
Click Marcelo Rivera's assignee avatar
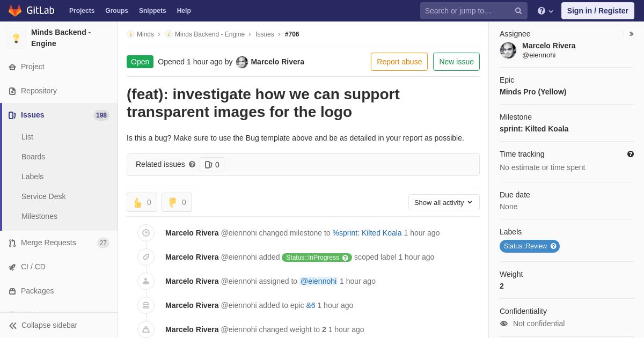(508, 50)
